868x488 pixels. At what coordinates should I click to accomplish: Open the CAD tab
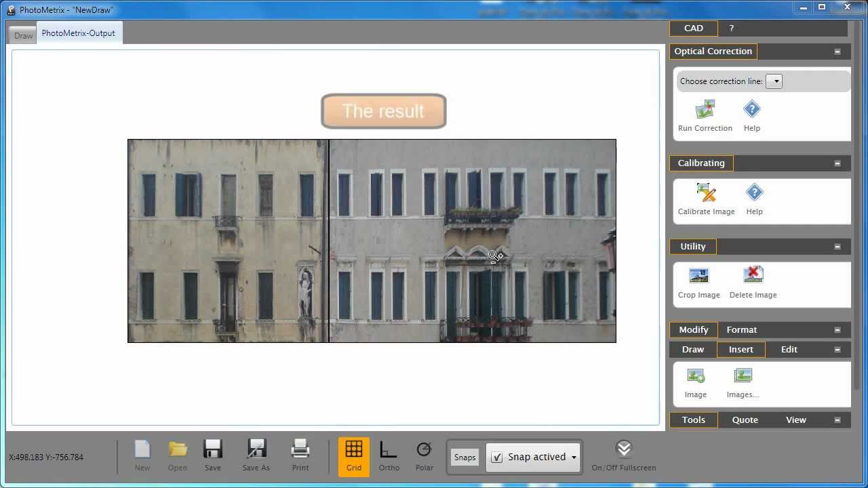694,28
